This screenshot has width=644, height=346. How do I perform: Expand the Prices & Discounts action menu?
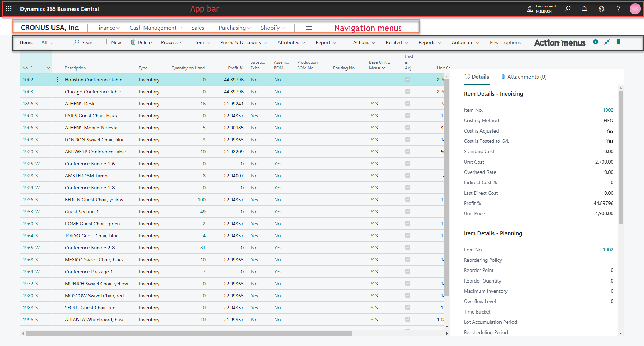(244, 42)
